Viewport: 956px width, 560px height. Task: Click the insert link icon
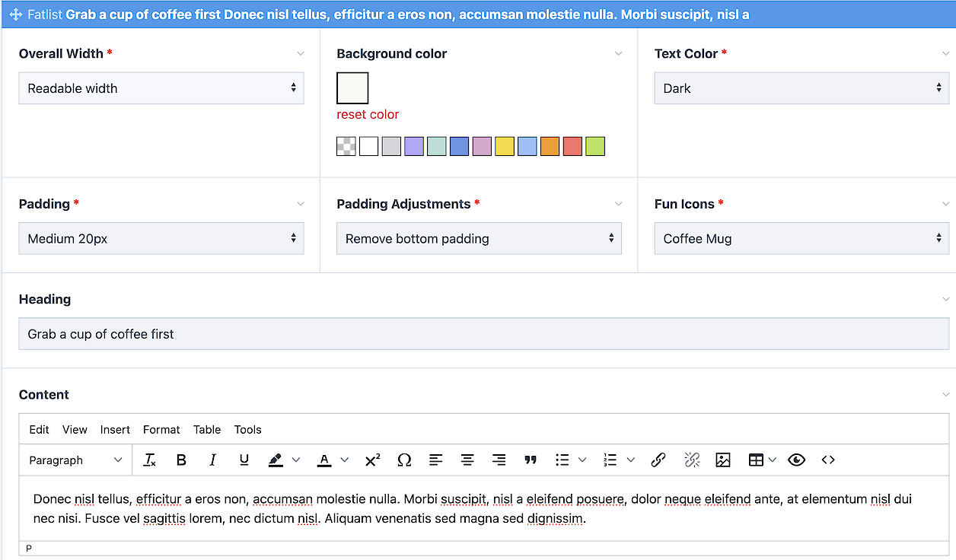(658, 460)
